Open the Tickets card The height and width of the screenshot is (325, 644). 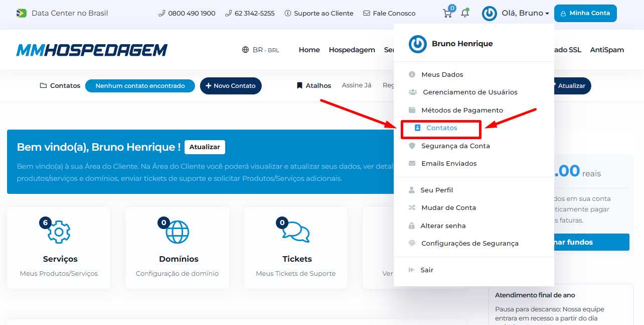pos(296,248)
